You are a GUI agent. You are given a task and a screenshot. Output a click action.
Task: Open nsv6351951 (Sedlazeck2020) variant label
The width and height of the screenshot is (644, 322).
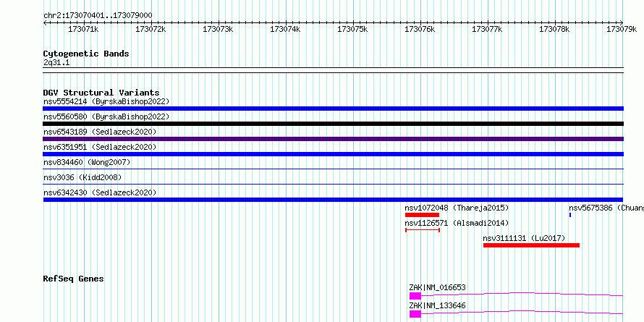click(100, 147)
